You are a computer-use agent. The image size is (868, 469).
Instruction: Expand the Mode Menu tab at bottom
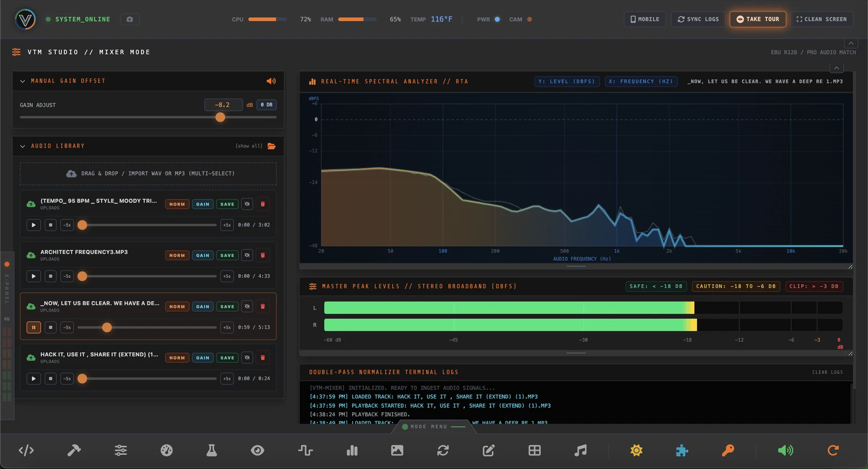(x=433, y=427)
